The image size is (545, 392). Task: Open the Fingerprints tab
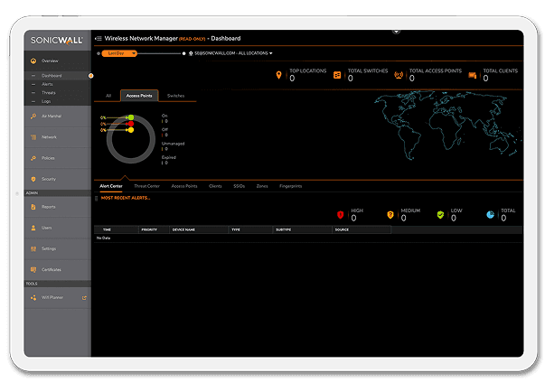tap(290, 185)
